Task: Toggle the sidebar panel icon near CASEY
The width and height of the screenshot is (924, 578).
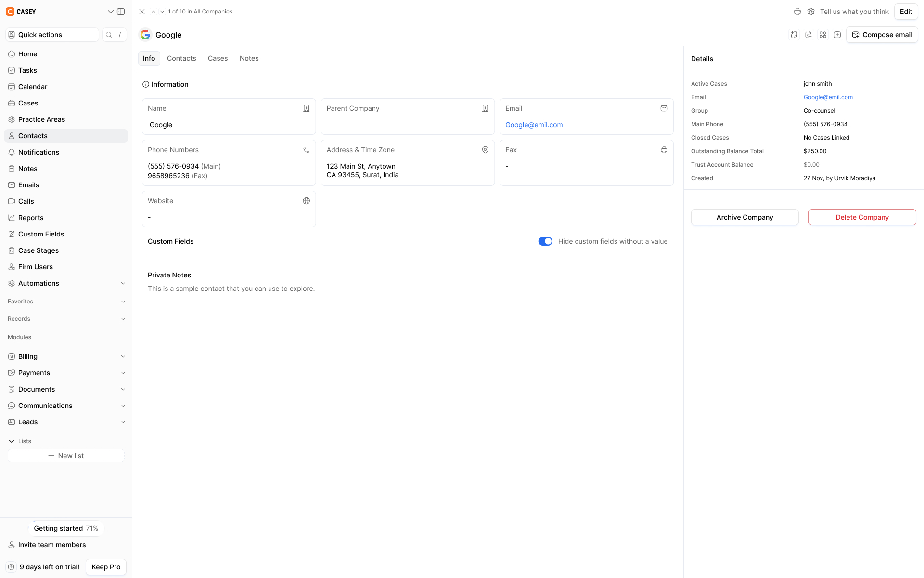Action: point(121,12)
